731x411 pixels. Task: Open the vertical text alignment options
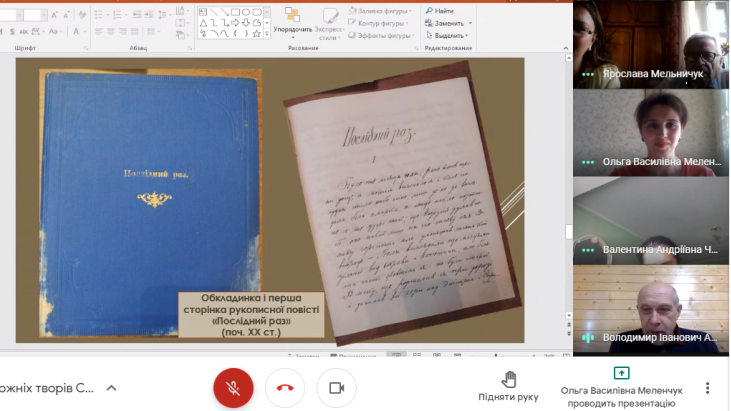[181, 23]
